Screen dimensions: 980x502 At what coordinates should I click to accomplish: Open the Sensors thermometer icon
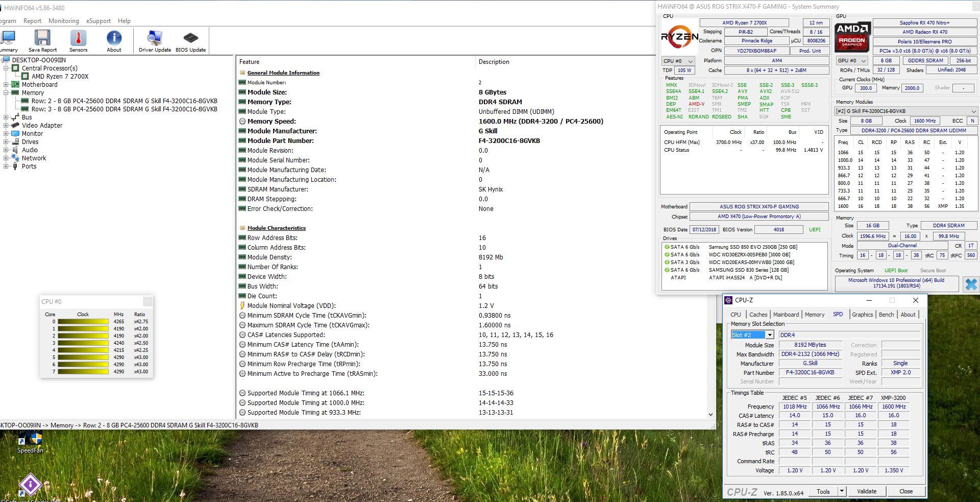pyautogui.click(x=78, y=41)
